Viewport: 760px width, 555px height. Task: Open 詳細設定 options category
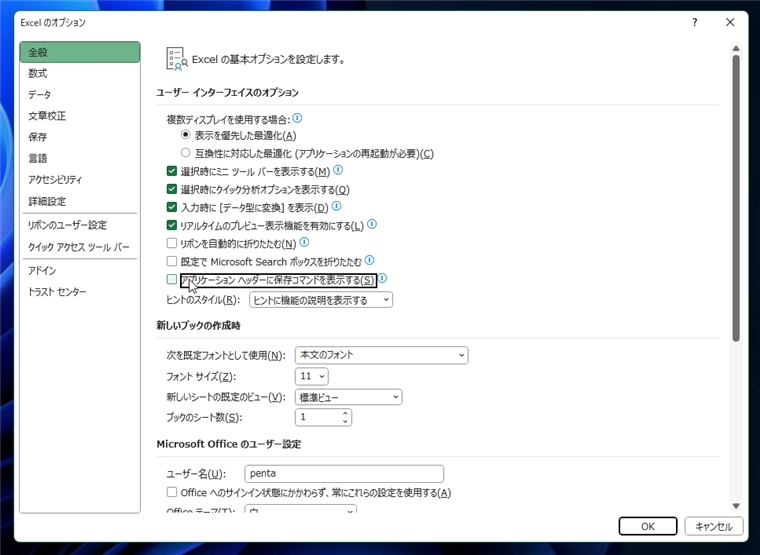coord(80,201)
